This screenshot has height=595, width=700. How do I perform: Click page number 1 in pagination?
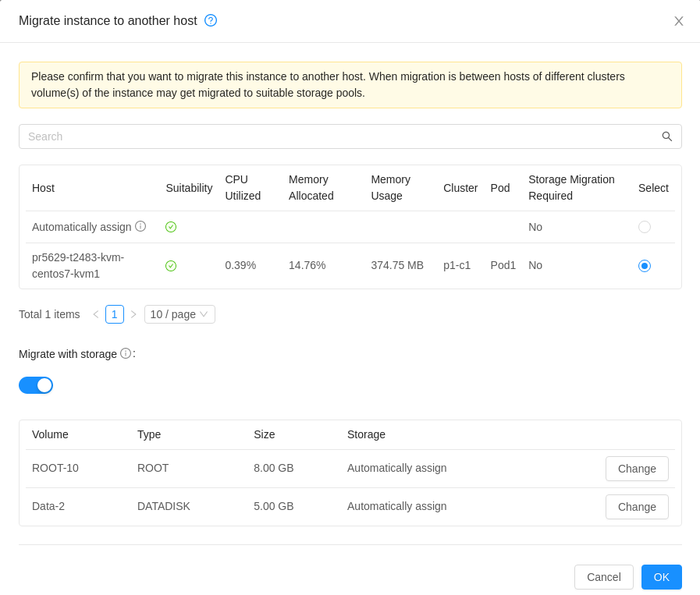tap(114, 314)
